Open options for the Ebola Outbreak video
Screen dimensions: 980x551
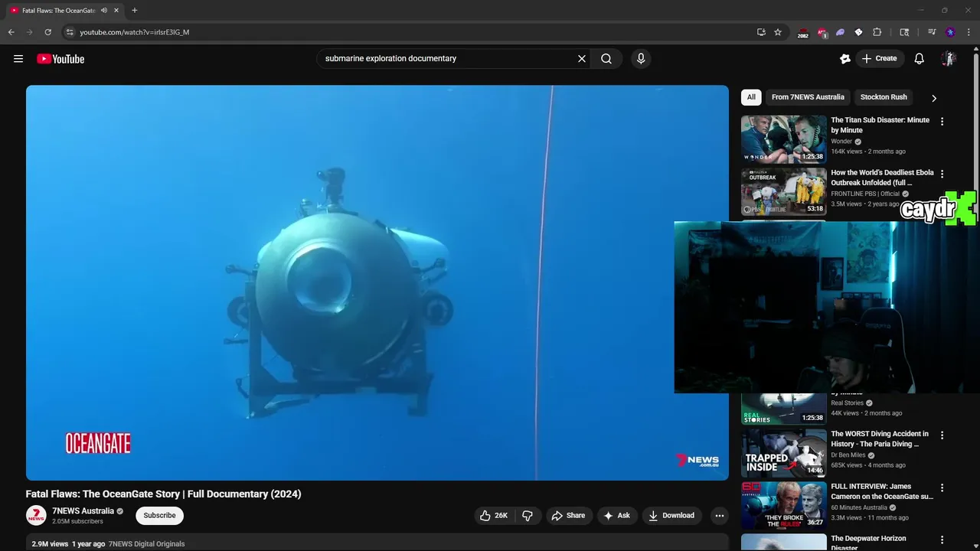click(942, 174)
